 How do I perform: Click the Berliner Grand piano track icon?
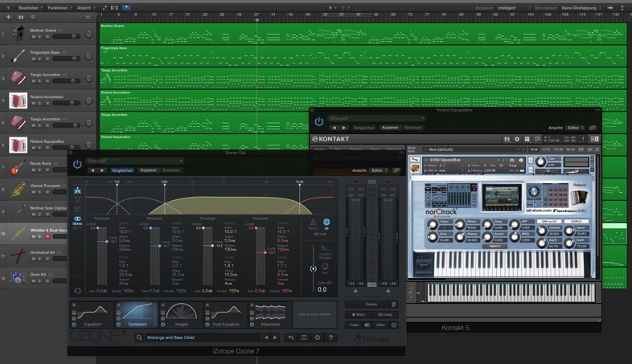click(x=16, y=34)
